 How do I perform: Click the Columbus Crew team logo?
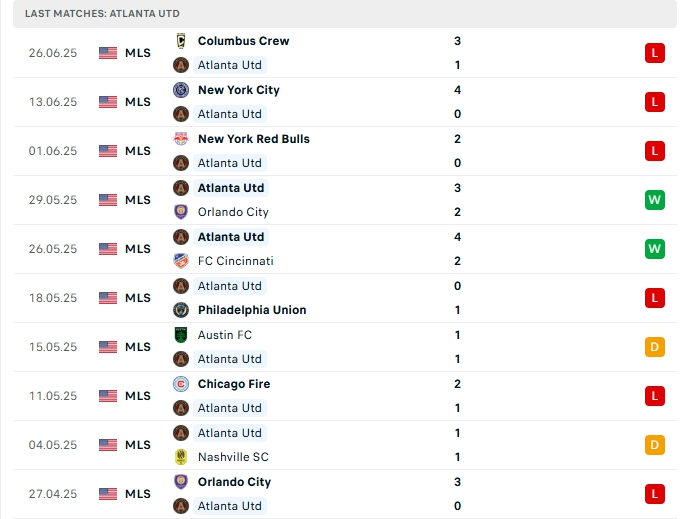coord(181,41)
